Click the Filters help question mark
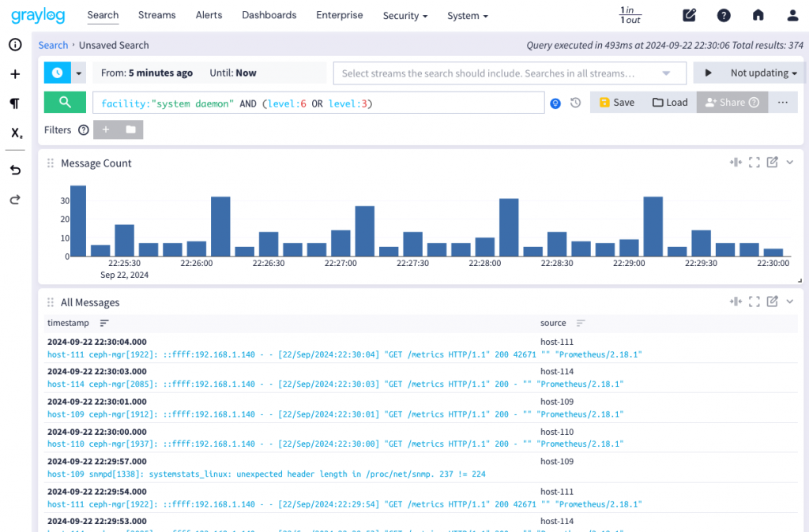 (x=84, y=130)
